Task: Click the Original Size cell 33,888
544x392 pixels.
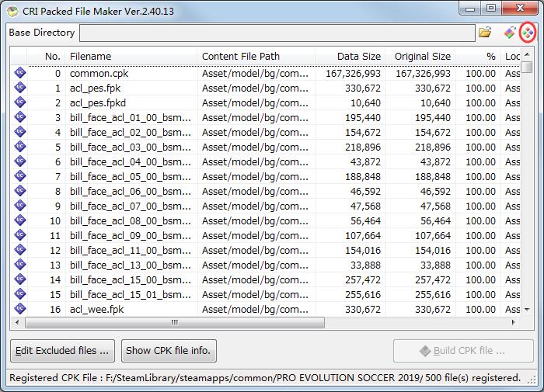Action: tap(435, 265)
